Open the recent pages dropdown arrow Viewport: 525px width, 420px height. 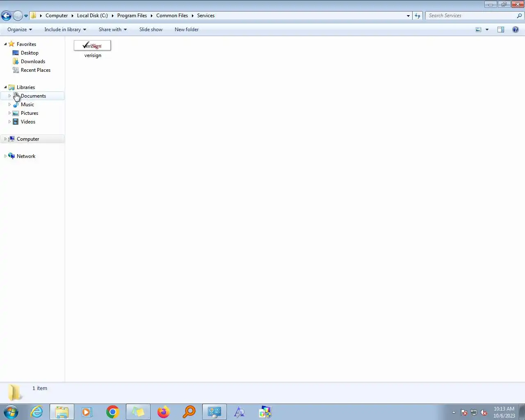pos(26,16)
